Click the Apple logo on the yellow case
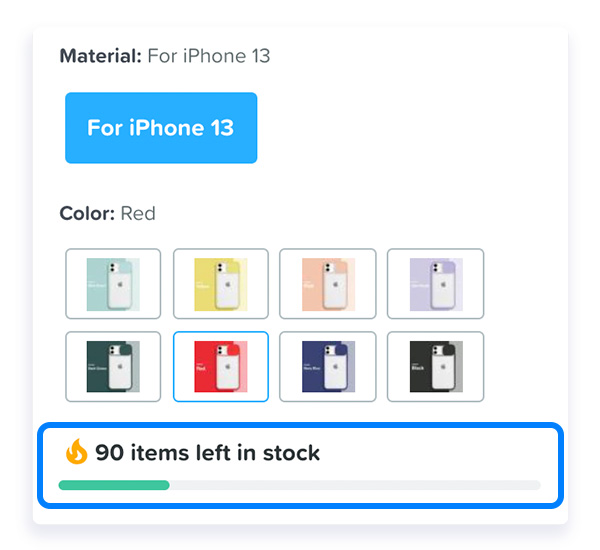This screenshot has height=550, width=600. (228, 284)
